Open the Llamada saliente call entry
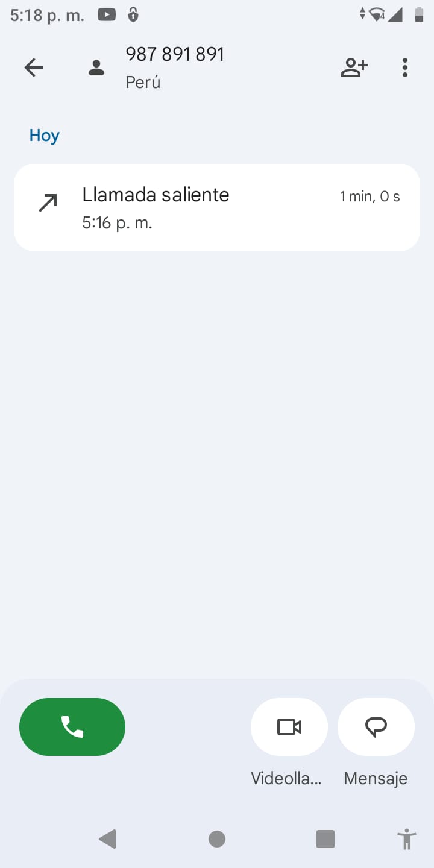 216,207
